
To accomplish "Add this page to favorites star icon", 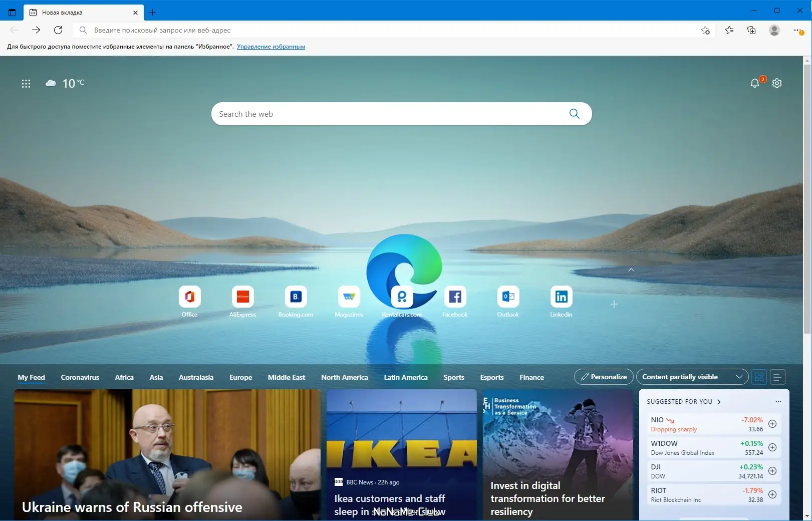I will 705,30.
